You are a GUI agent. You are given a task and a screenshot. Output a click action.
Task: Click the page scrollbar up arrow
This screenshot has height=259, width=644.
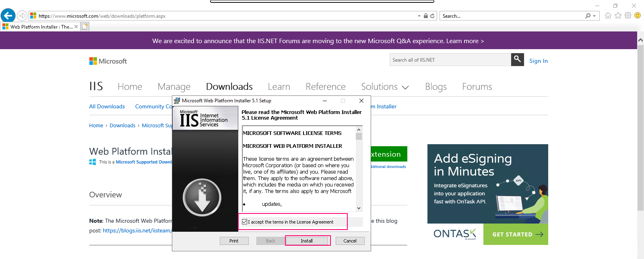pos(640,40)
